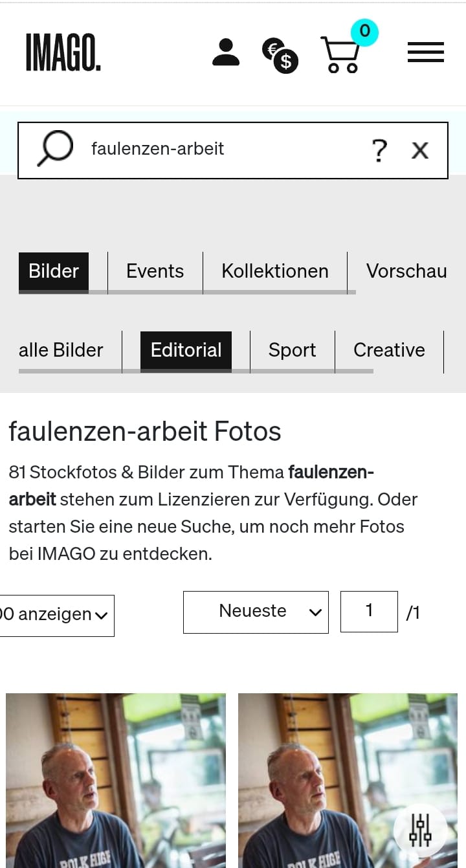The height and width of the screenshot is (868, 466).
Task: Switch to the Kollektionen tab
Action: click(275, 271)
